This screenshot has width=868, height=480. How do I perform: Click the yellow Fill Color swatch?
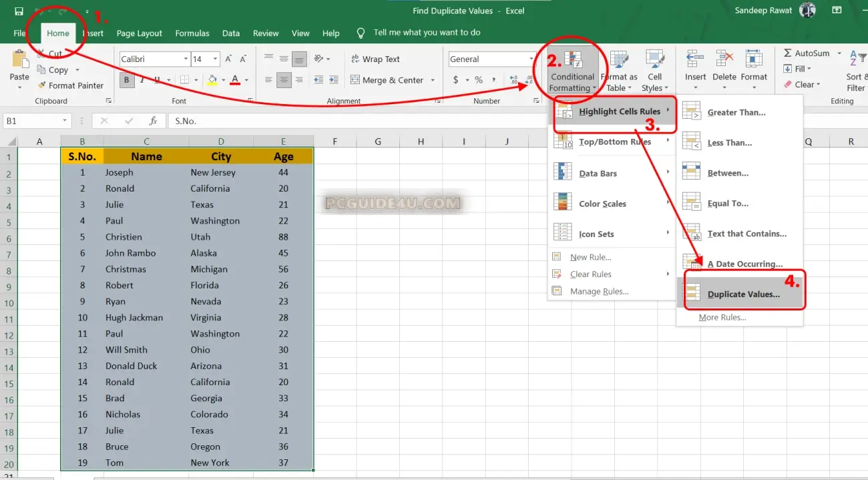pos(212,80)
